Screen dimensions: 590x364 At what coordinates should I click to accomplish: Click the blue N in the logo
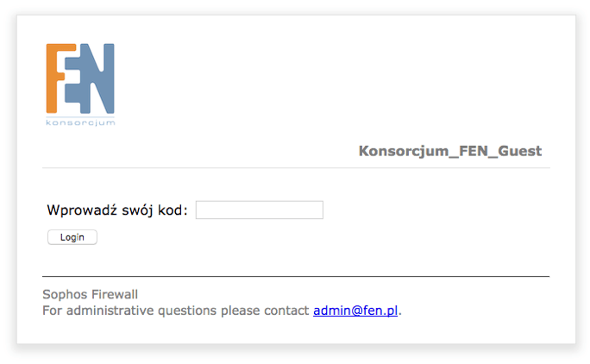point(100,79)
